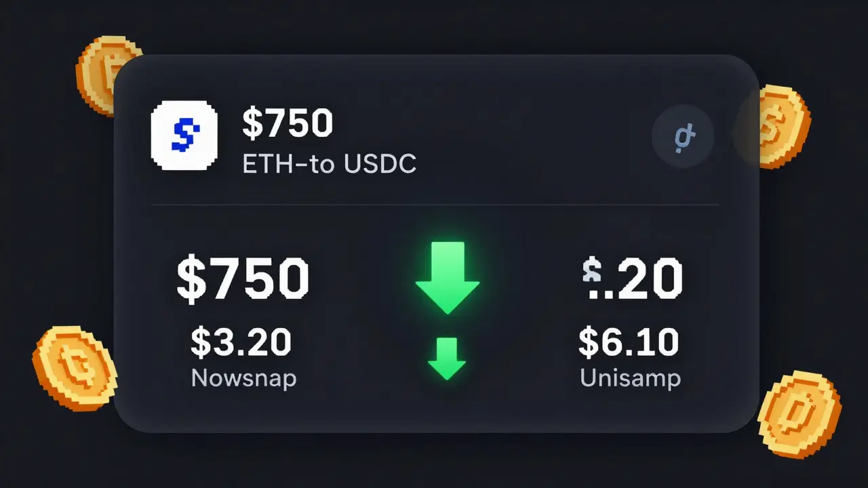Click the large green down arrow

click(448, 277)
